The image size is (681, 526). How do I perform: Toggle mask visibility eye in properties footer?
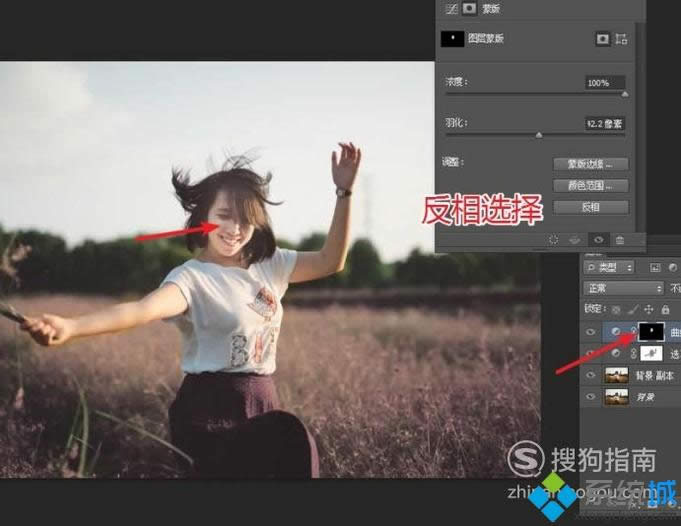pos(598,240)
